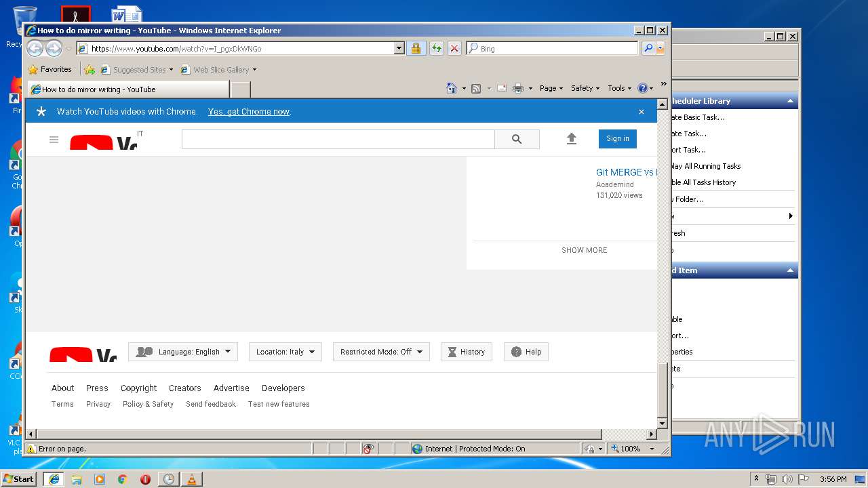
Task: Click the popup blocker status bar icon
Action: click(369, 449)
